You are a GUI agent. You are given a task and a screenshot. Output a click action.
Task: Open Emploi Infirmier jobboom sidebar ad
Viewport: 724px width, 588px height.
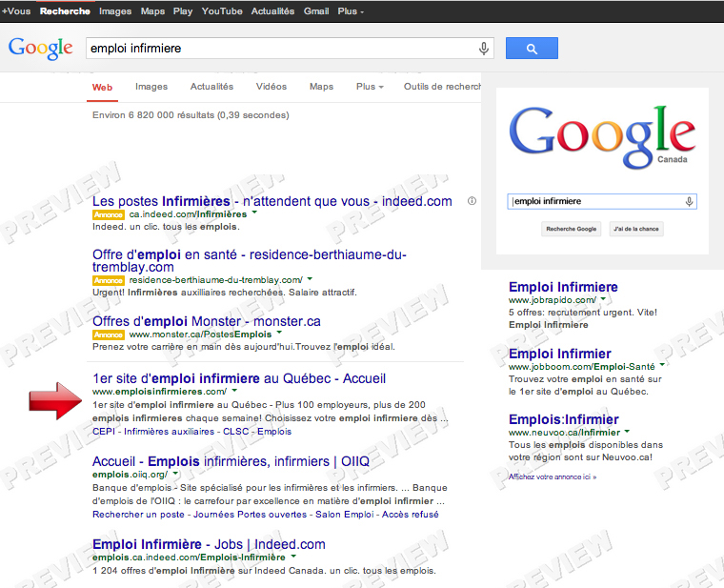[559, 354]
